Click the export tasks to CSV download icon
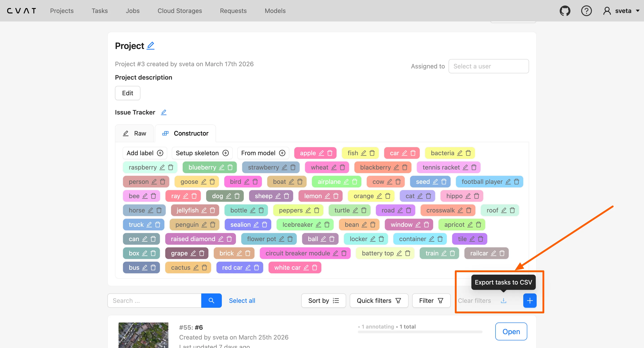 [x=503, y=301]
